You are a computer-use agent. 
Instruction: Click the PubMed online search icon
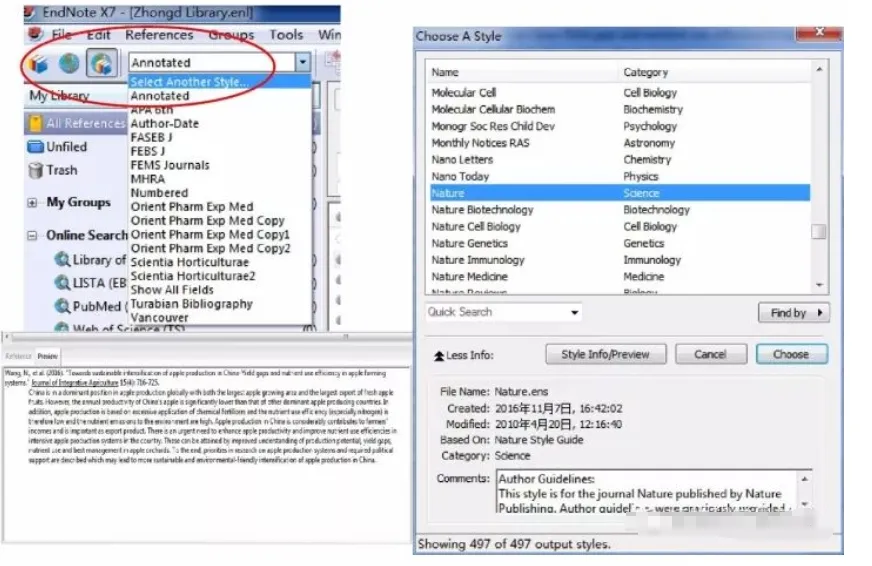pyautogui.click(x=61, y=307)
